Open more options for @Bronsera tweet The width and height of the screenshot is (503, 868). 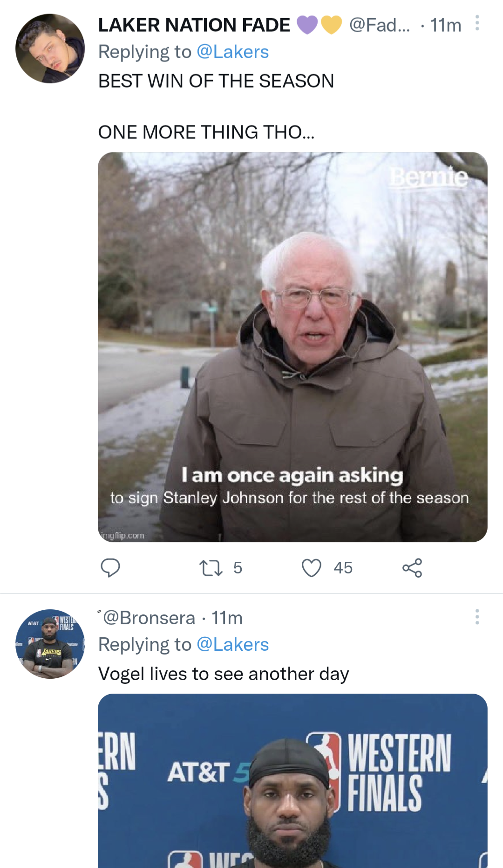[477, 616]
